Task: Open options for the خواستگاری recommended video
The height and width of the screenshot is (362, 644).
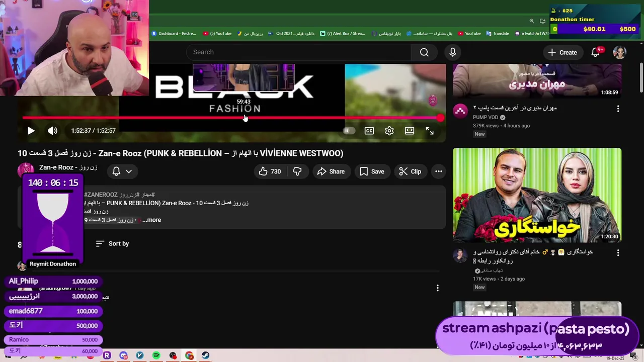Action: tap(618, 253)
